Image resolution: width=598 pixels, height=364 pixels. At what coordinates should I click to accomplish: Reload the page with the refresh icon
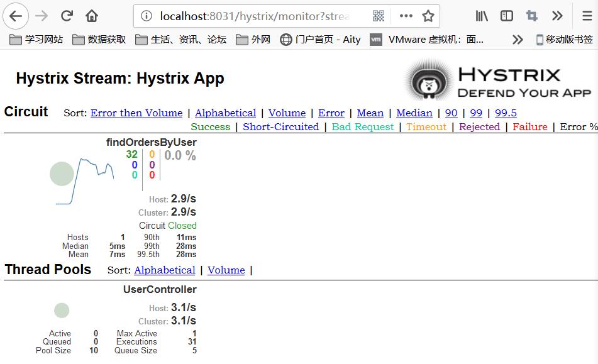click(x=67, y=16)
